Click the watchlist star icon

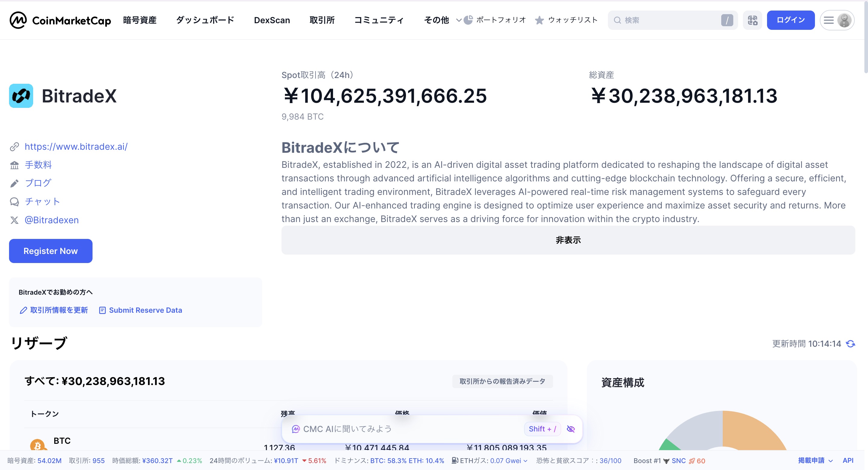coord(539,20)
